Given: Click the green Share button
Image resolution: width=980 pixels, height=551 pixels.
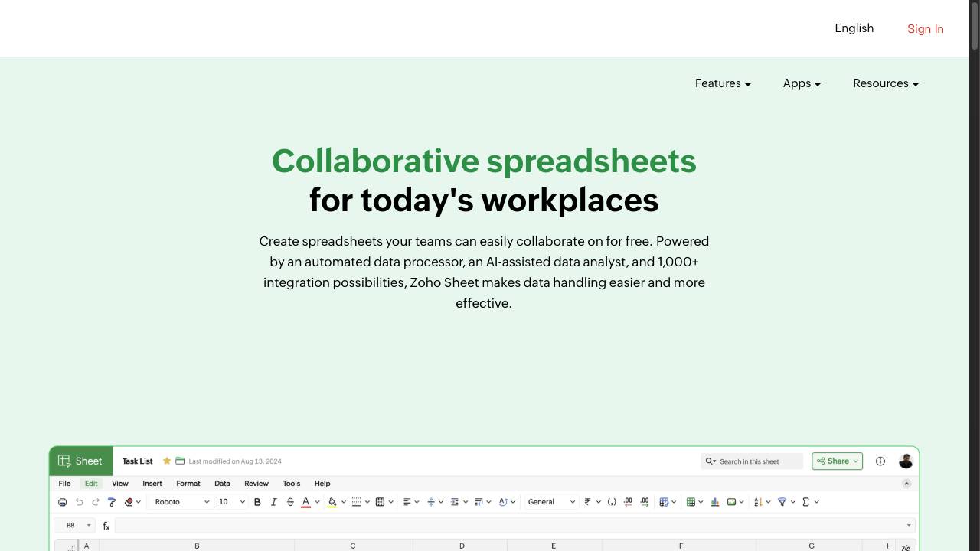Looking at the screenshot, I should (x=837, y=461).
